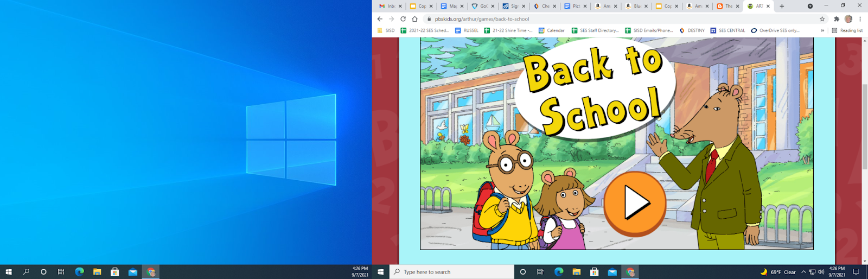The image size is (868, 279).
Task: Reload the PBS Kids page
Action: click(403, 19)
